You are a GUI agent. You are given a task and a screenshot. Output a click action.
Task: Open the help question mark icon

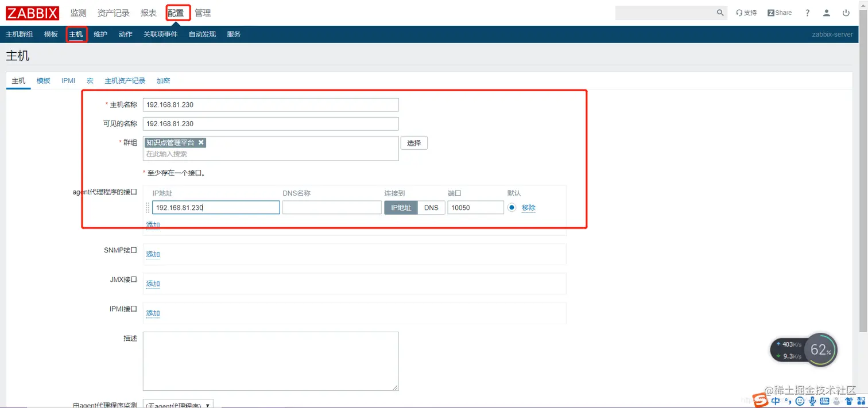pyautogui.click(x=808, y=13)
